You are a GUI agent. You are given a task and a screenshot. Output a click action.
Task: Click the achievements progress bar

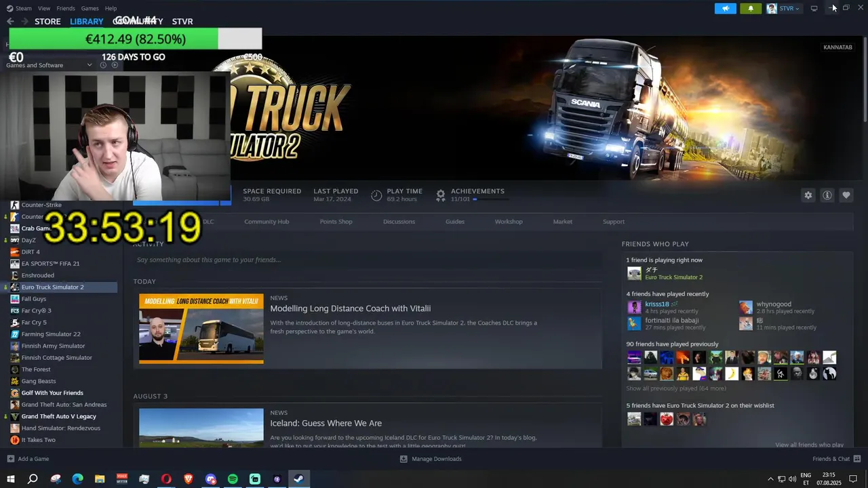(491, 199)
